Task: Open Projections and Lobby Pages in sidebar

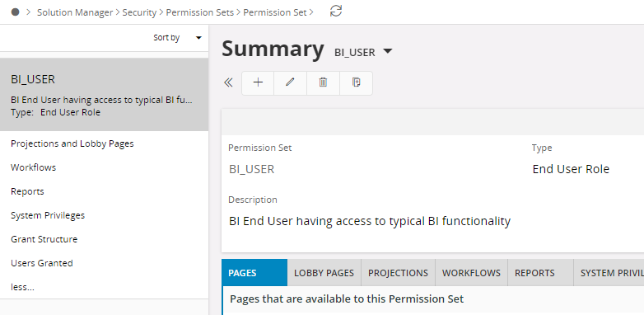Action: coord(72,143)
